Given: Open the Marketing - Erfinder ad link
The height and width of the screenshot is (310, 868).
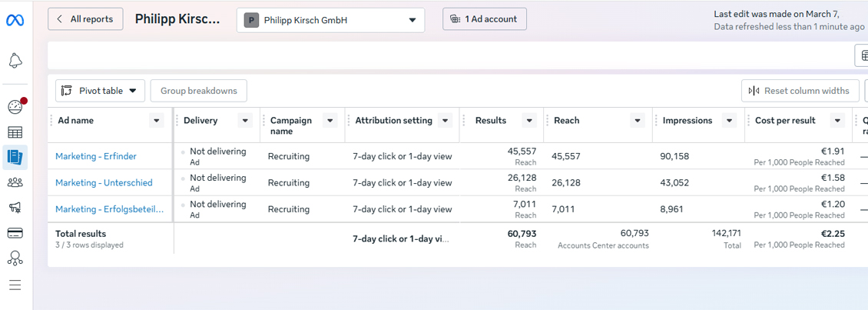Looking at the screenshot, I should pyautogui.click(x=96, y=156).
